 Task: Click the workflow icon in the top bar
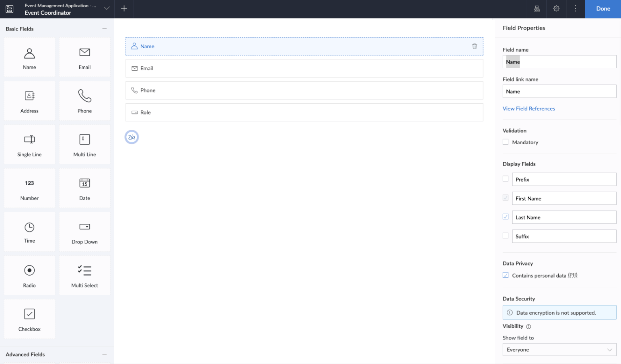(x=537, y=8)
